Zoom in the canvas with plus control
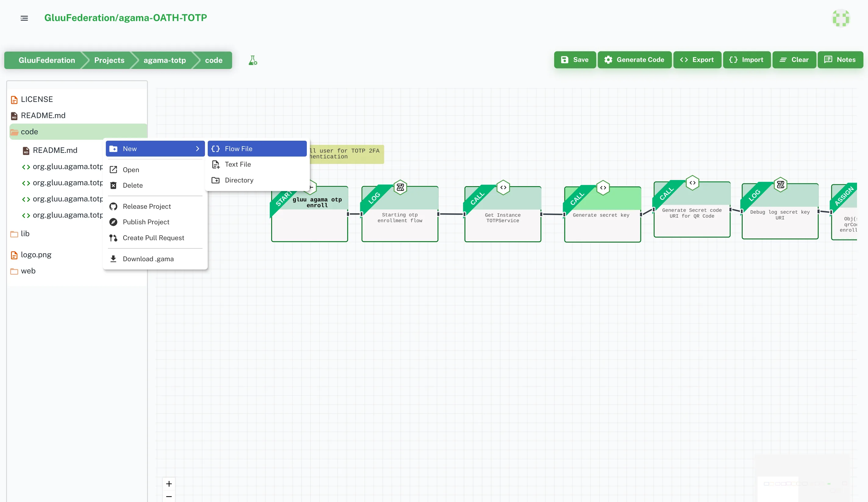 pos(169,483)
